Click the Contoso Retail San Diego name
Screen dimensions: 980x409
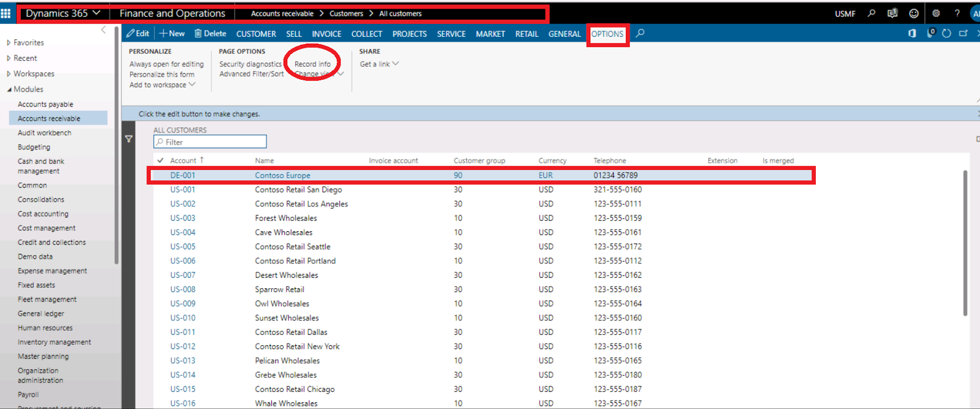(x=298, y=189)
